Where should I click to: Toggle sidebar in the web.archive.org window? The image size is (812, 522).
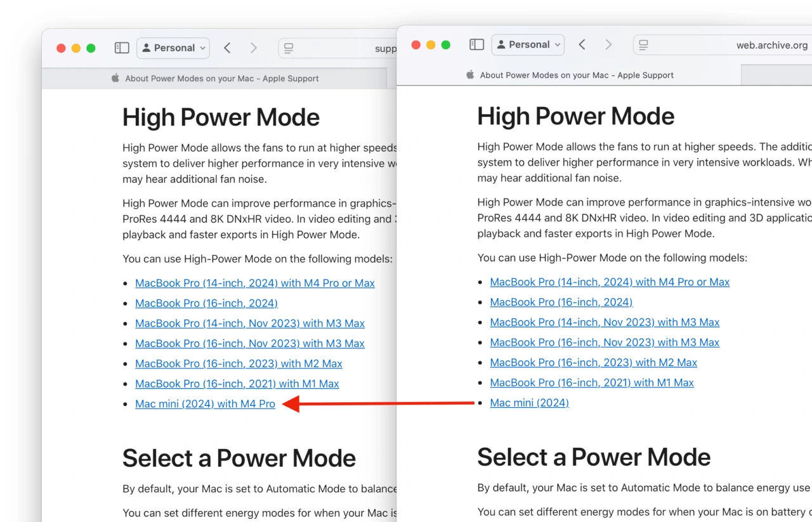point(476,44)
